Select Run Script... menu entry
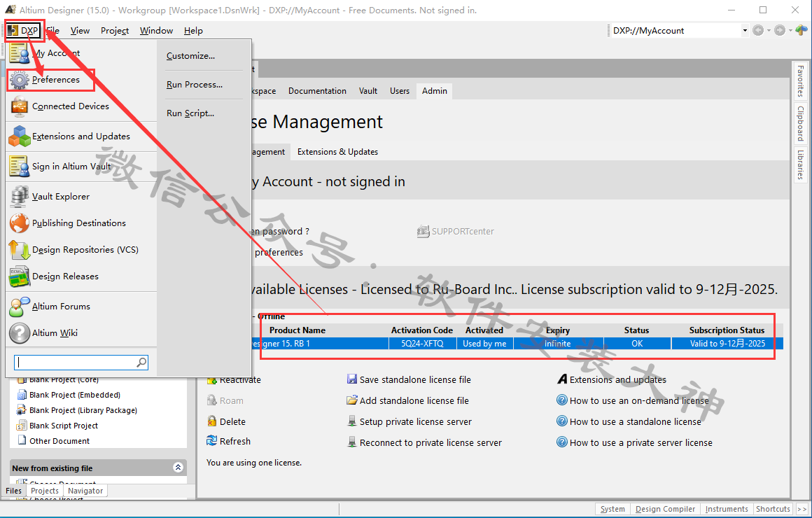The image size is (812, 518). (x=190, y=113)
